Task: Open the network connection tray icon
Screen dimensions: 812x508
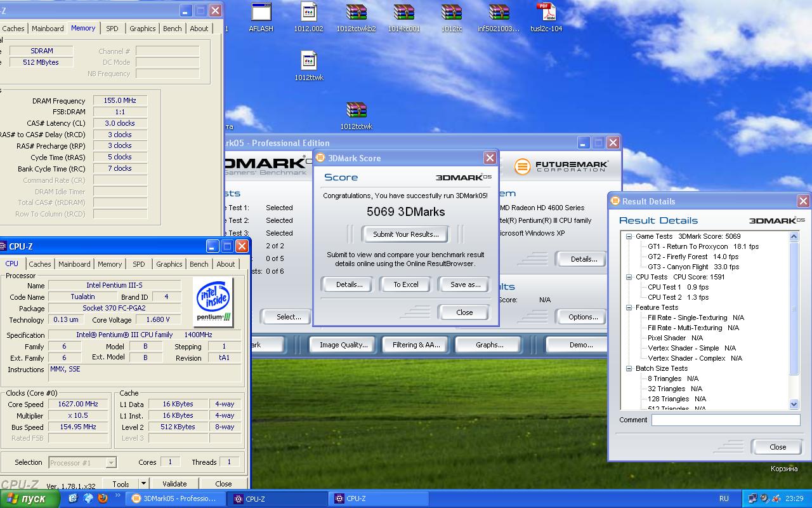Action: (753, 498)
